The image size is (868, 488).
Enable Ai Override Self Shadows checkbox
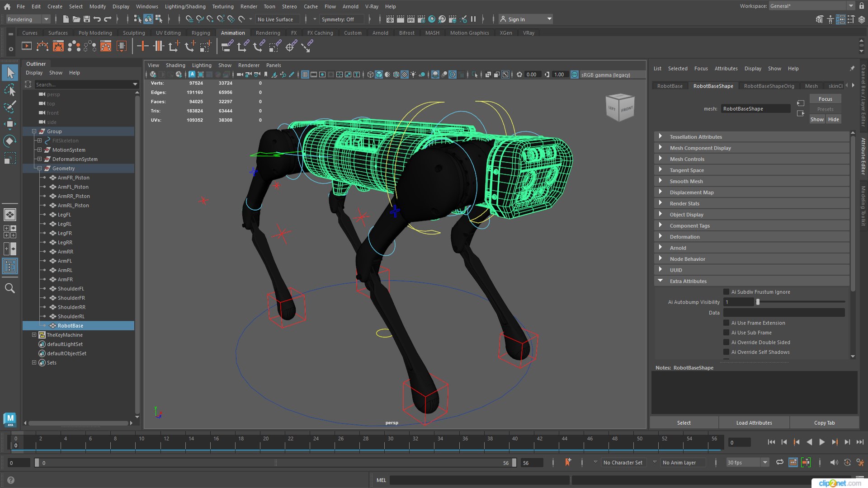click(726, 352)
